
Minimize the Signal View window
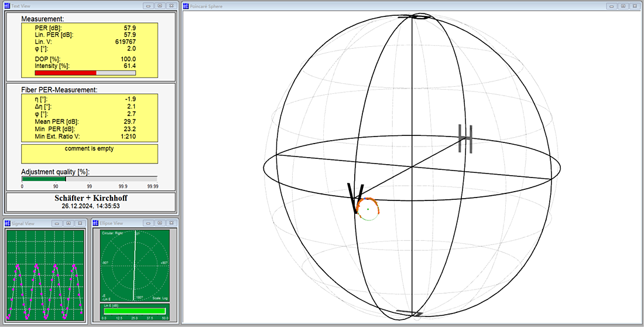click(x=57, y=223)
